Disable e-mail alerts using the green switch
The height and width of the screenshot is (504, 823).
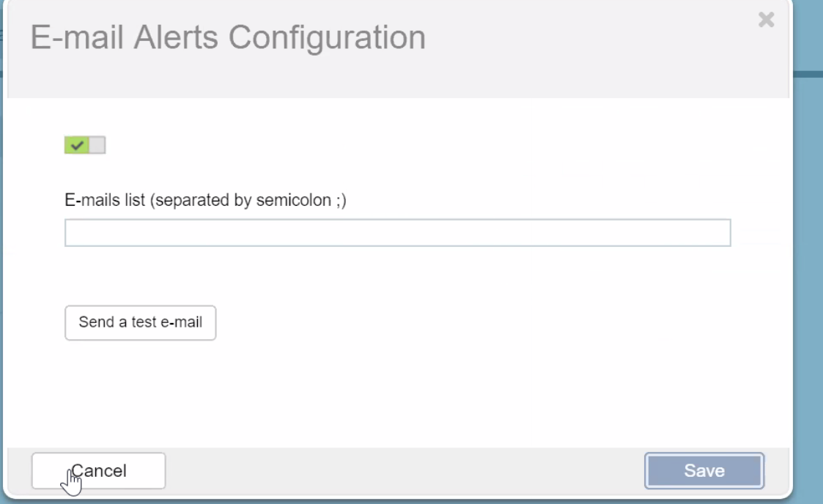[x=85, y=145]
